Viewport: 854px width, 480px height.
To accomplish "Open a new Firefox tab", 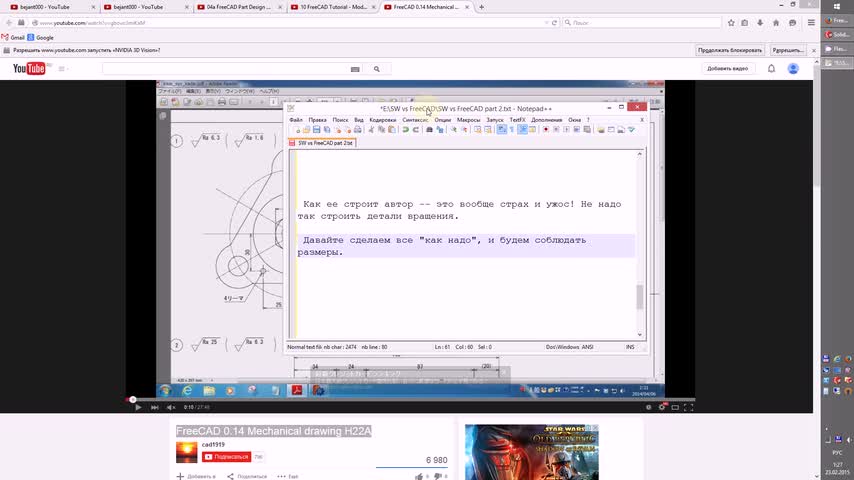I will point(481,7).
